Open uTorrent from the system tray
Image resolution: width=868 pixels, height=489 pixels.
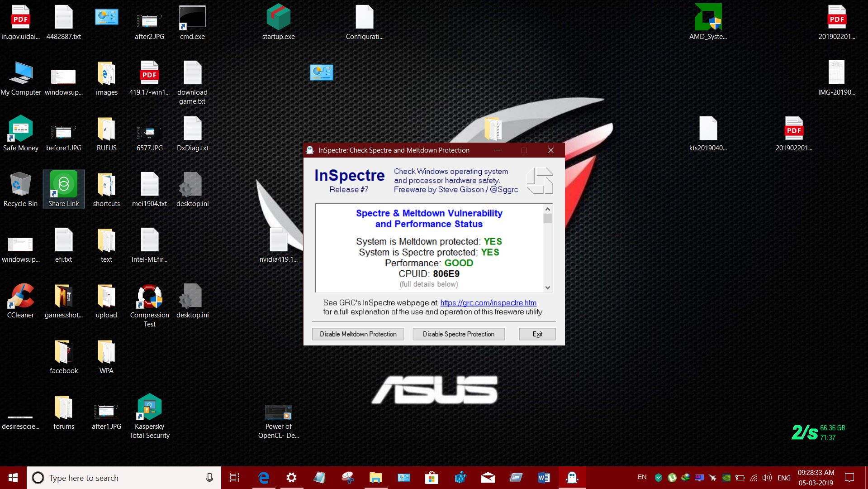coord(673,477)
